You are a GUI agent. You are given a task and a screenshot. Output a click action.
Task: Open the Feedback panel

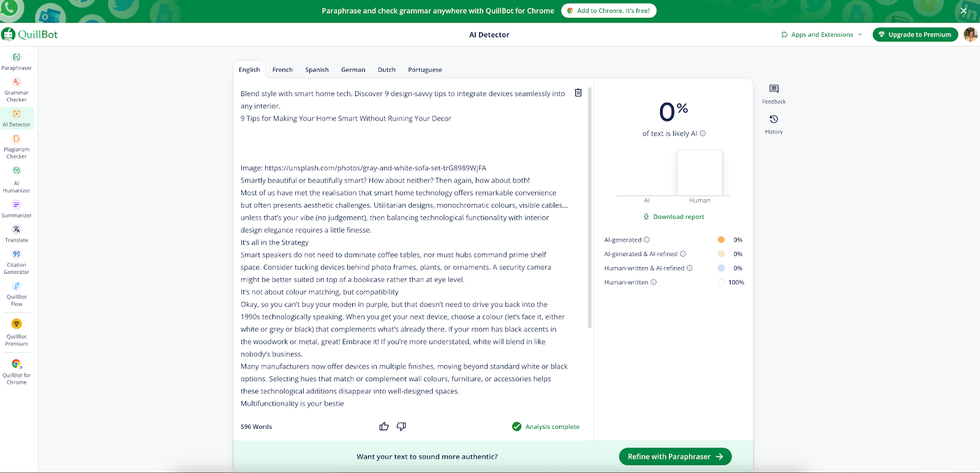pos(774,94)
